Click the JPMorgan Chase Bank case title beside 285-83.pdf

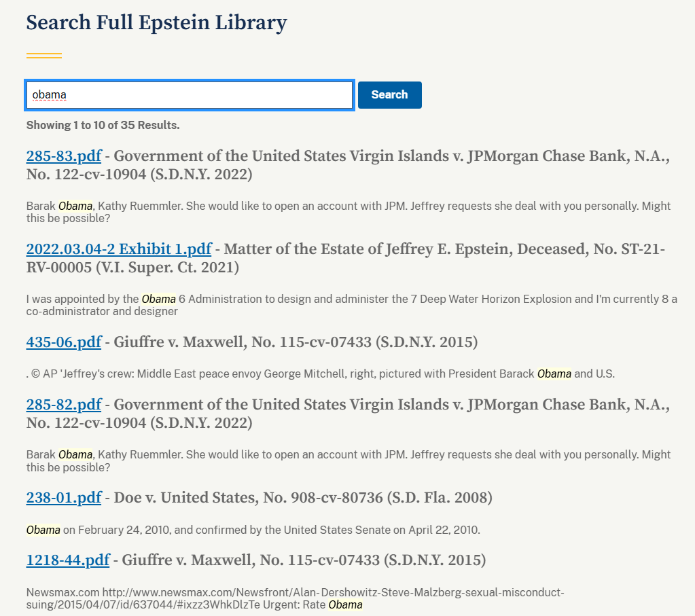point(348,165)
